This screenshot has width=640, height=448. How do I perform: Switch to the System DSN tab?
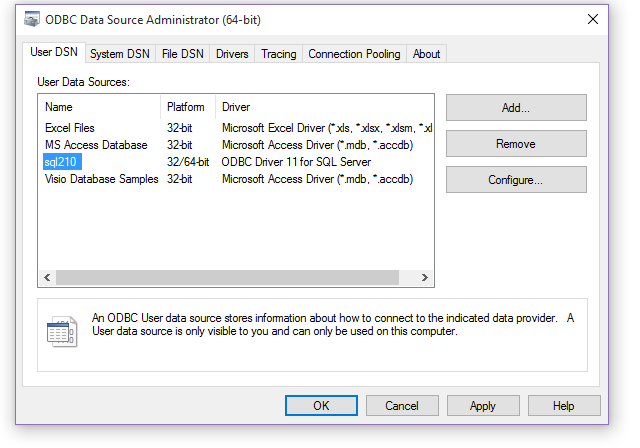pyautogui.click(x=120, y=54)
